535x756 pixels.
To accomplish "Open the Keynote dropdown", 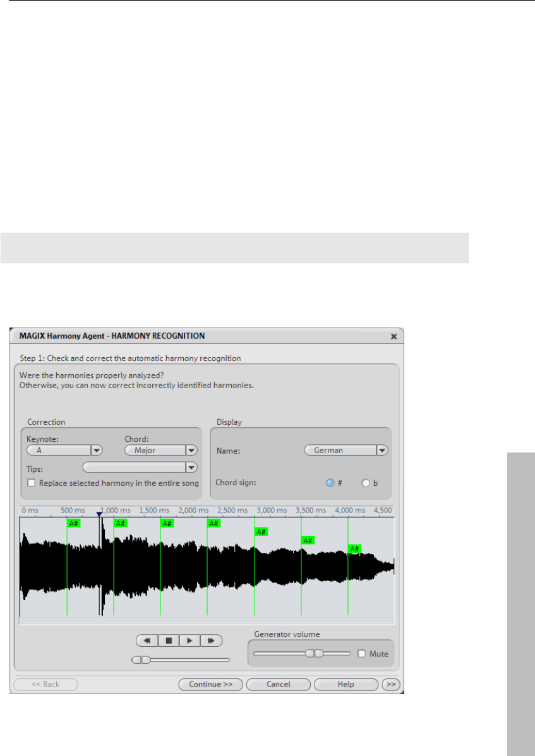I will click(x=97, y=451).
